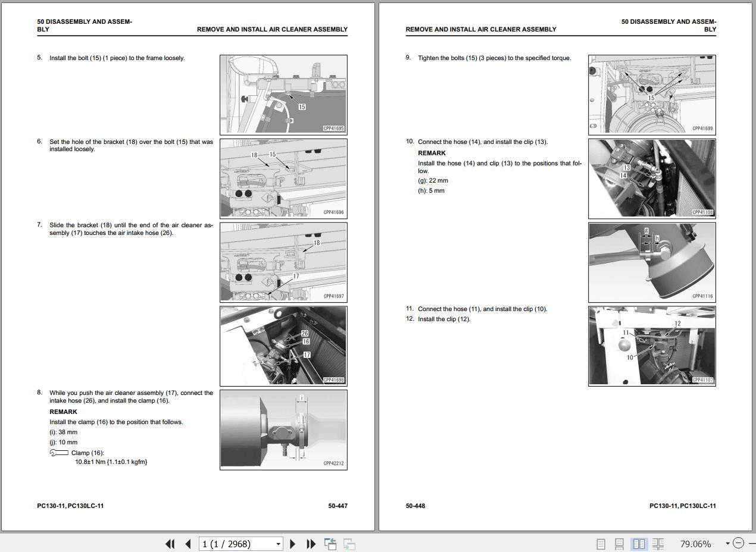756x552 pixels.
Task: Click the right page REMOVE AND INSTALL AIR CLEANER header
Action: pyautogui.click(x=481, y=29)
